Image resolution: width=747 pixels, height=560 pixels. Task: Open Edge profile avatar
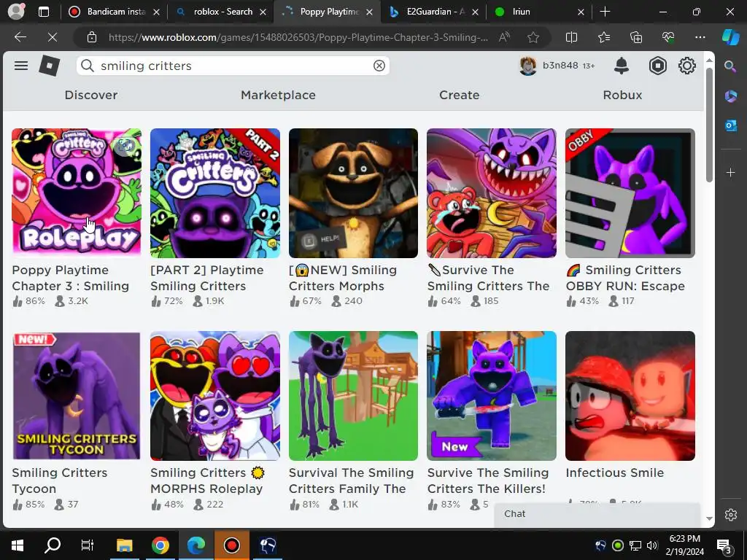click(x=16, y=12)
